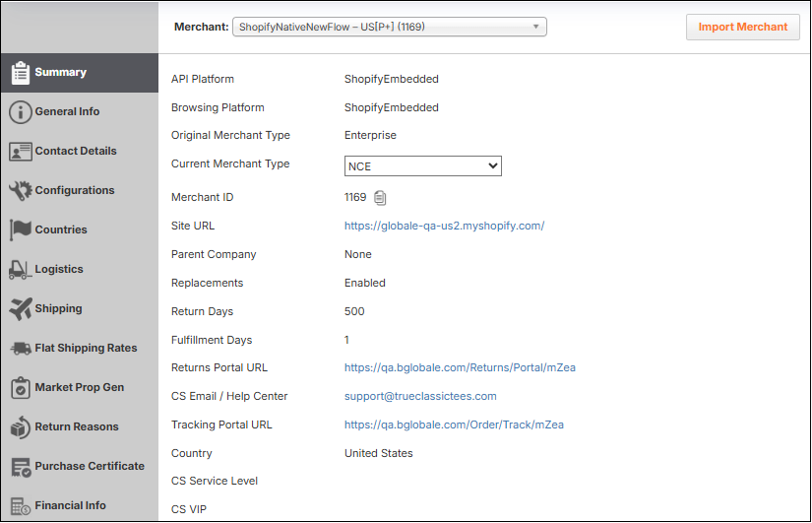Open the Summary section
The image size is (812, 523).
(x=80, y=73)
